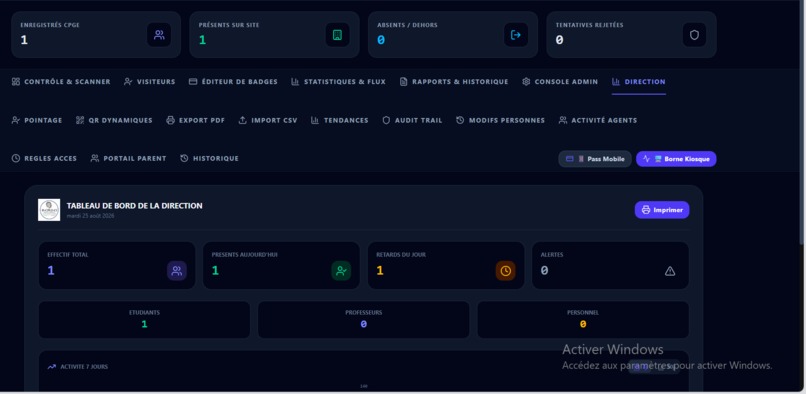Open the Contrôle & Scanner tab
The image size is (806, 394).
(61, 82)
